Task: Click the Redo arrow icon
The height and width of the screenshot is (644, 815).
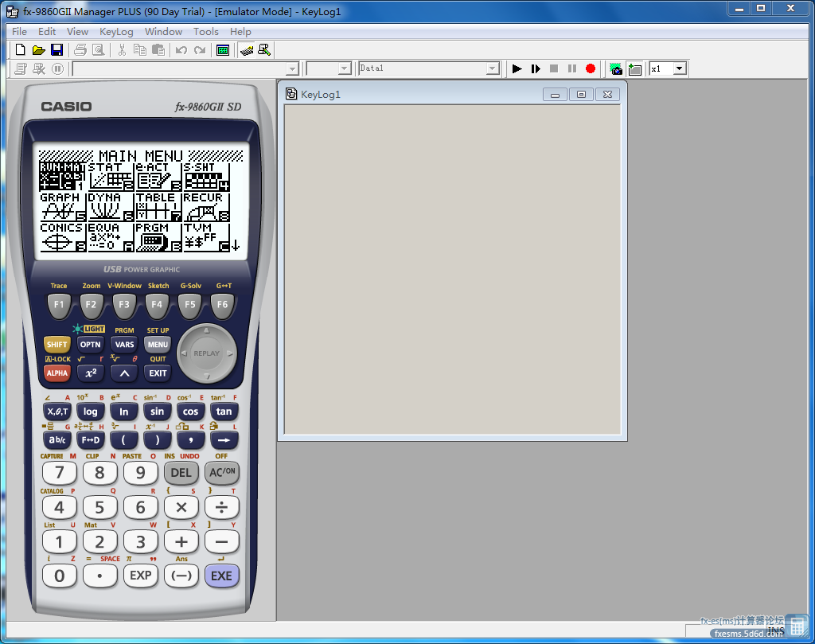Action: pyautogui.click(x=200, y=50)
